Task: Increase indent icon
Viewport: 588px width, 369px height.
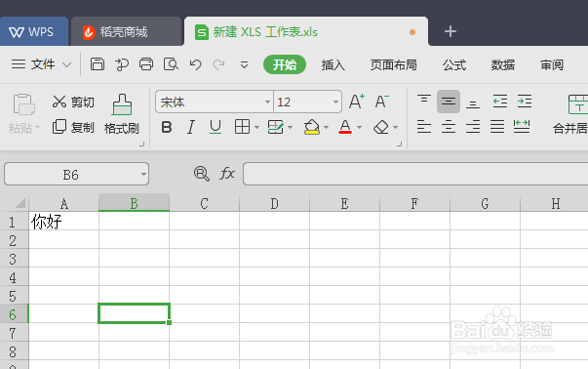Action: (x=525, y=102)
